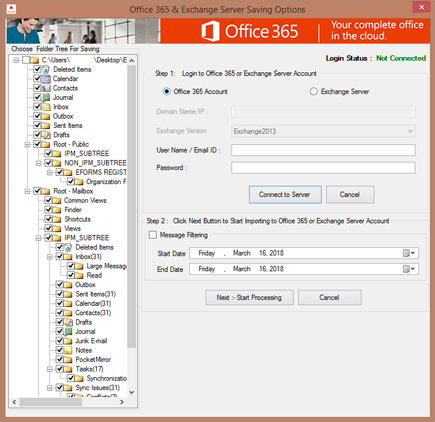
Task: Select the Outbox row under IPM_SUBTREE
Action: point(85,285)
